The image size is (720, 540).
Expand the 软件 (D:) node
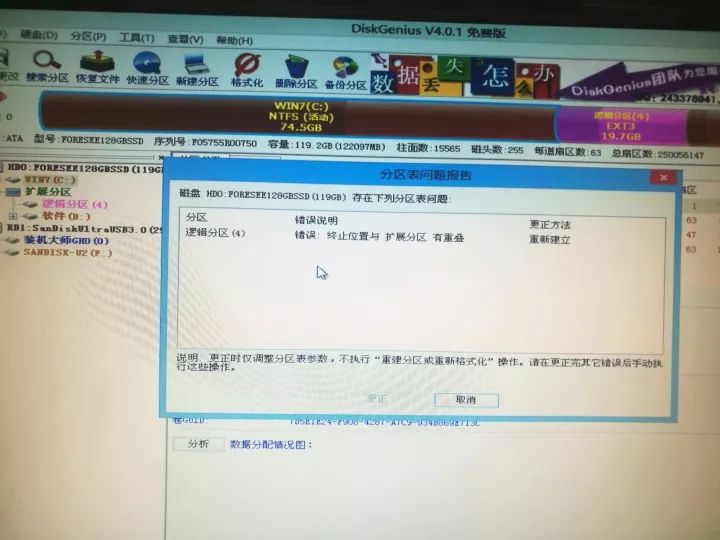[13, 216]
